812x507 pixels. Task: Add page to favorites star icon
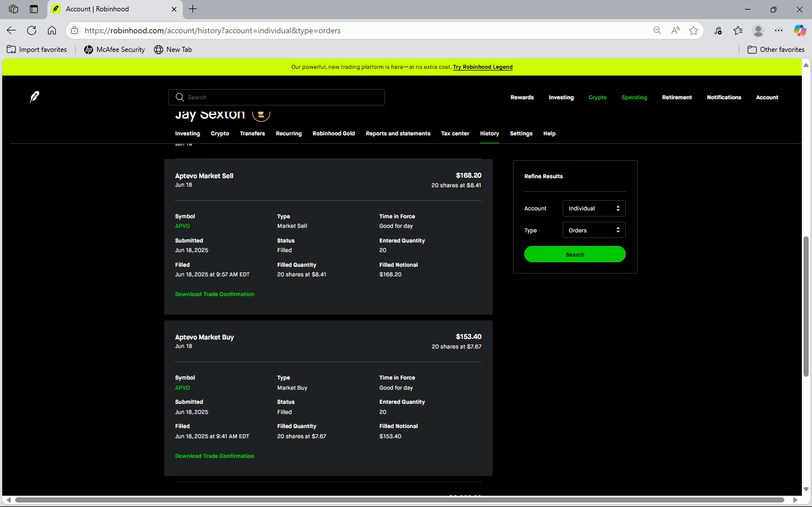click(694, 30)
